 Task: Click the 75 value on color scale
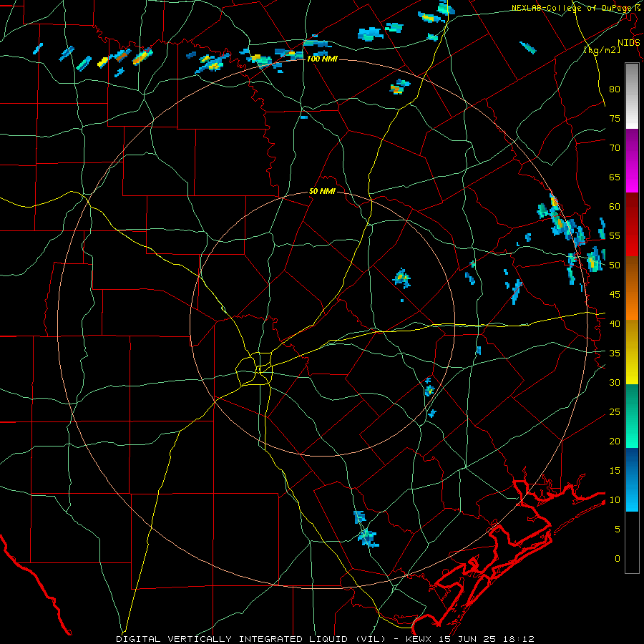615,118
